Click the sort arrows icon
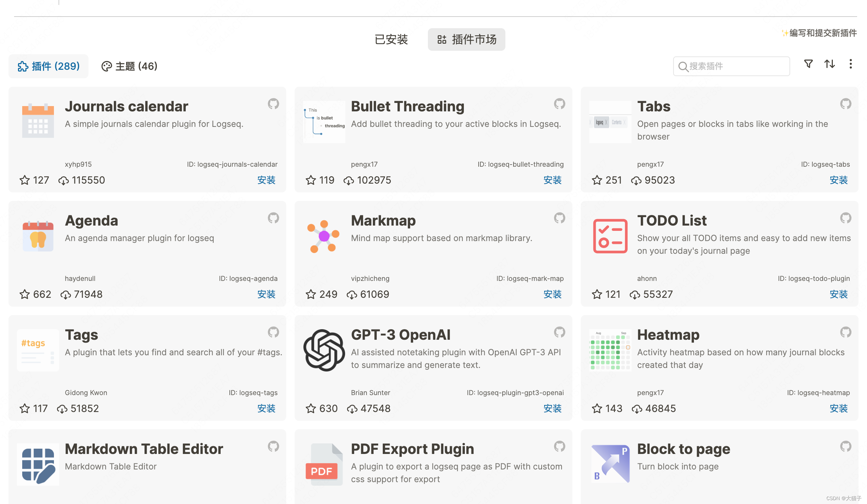The height and width of the screenshot is (504, 867). click(830, 64)
